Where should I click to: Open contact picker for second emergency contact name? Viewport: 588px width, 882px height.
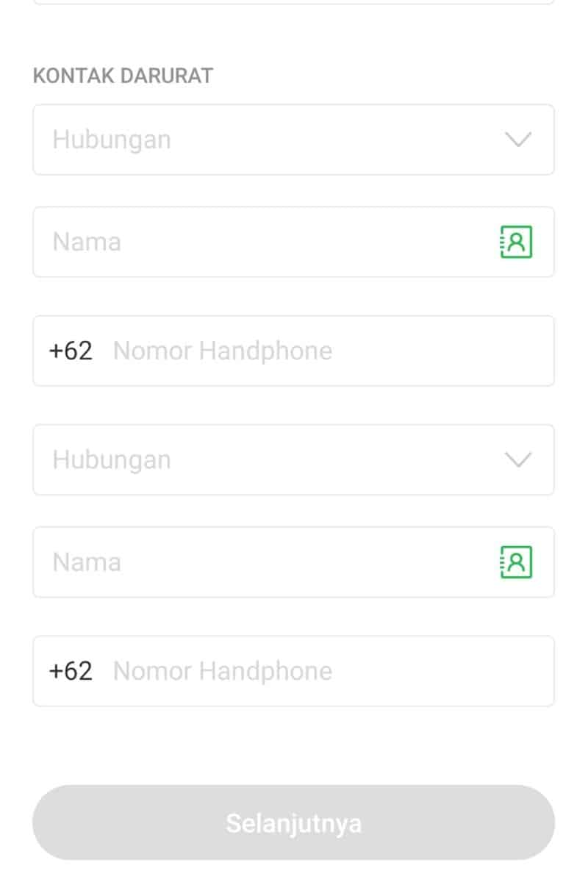point(516,562)
